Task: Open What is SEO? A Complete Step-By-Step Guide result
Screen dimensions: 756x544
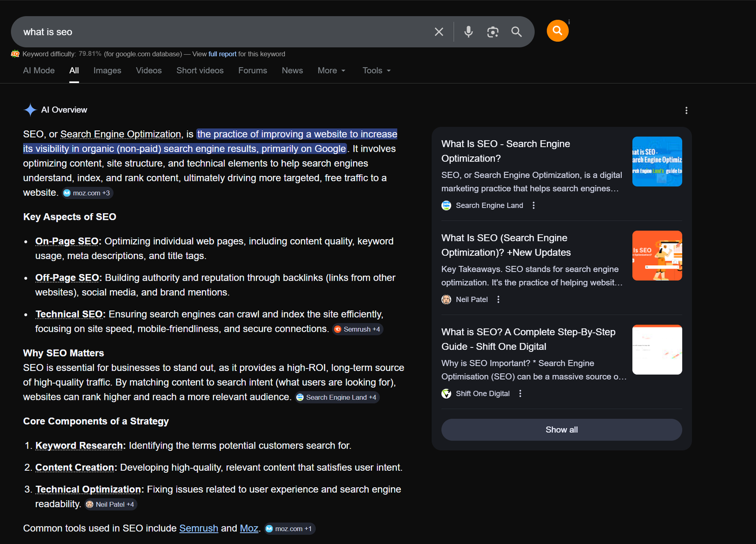Action: pyautogui.click(x=528, y=339)
